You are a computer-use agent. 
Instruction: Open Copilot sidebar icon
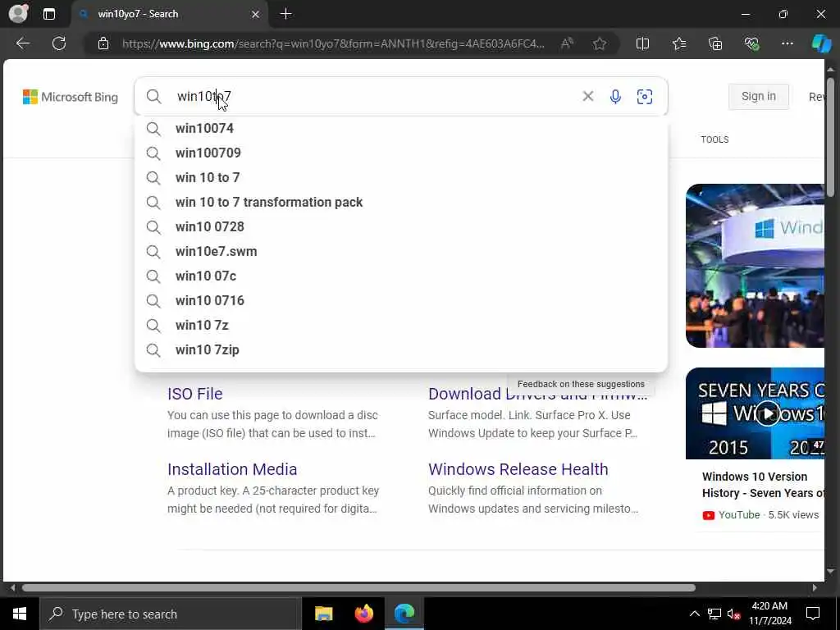coord(821,43)
